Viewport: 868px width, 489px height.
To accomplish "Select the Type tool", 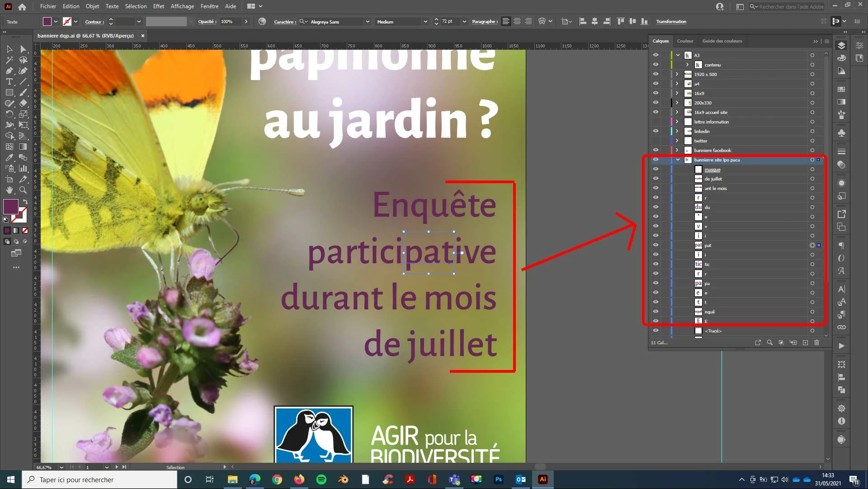I will tap(9, 81).
